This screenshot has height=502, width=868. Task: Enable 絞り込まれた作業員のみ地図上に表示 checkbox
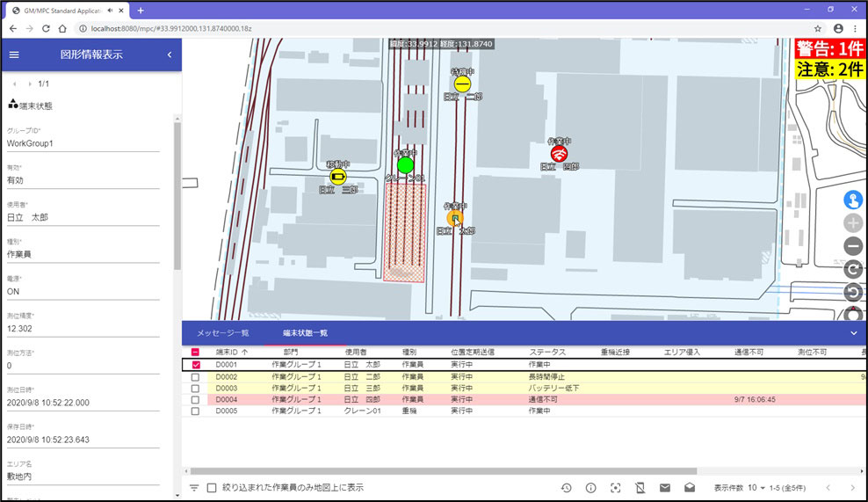212,488
